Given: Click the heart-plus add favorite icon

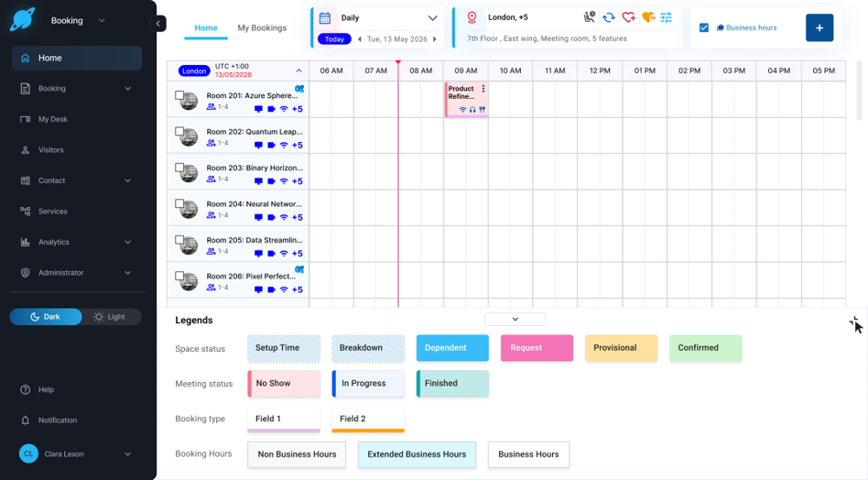Looking at the screenshot, I should coord(628,17).
